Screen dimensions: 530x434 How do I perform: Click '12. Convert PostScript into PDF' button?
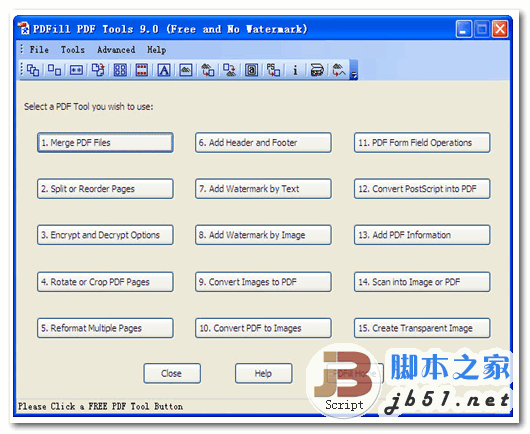(x=422, y=189)
